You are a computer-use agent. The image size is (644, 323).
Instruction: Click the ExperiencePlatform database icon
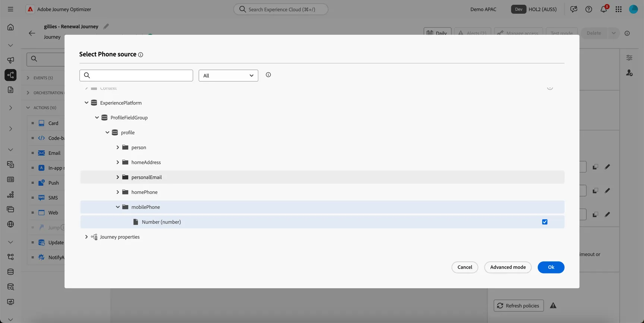(x=94, y=103)
